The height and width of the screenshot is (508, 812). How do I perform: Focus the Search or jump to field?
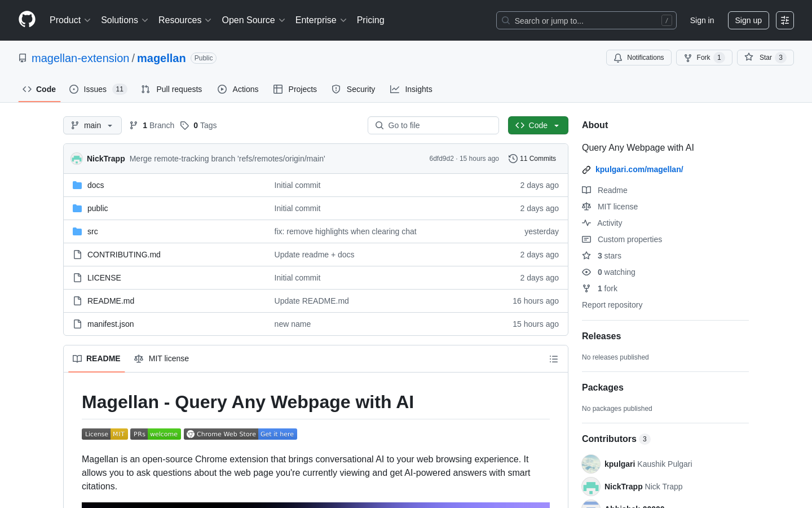pyautogui.click(x=586, y=20)
